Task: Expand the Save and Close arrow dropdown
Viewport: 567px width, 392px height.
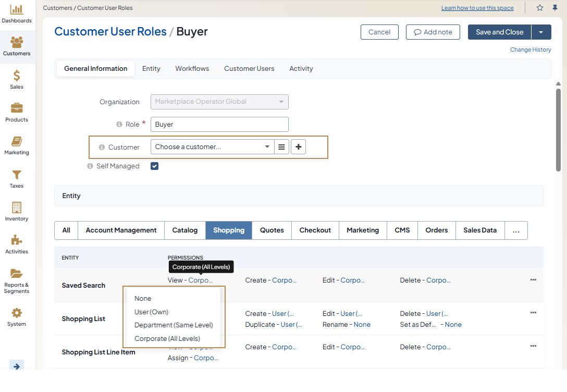Action: [x=541, y=32]
